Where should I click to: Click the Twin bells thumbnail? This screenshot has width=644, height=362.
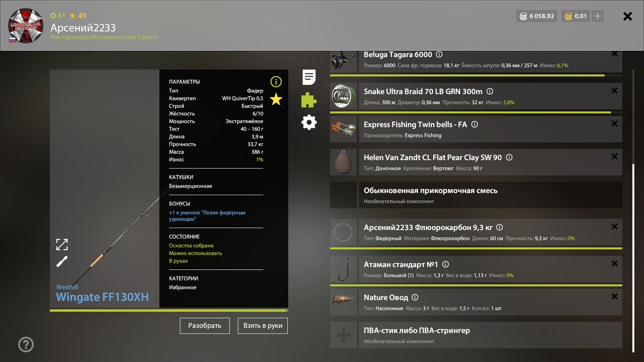(x=343, y=129)
